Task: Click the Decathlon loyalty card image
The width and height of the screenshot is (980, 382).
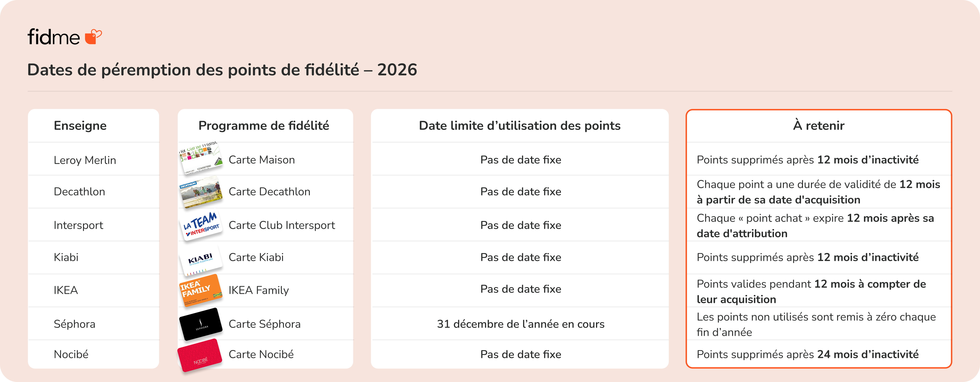Action: point(200,192)
